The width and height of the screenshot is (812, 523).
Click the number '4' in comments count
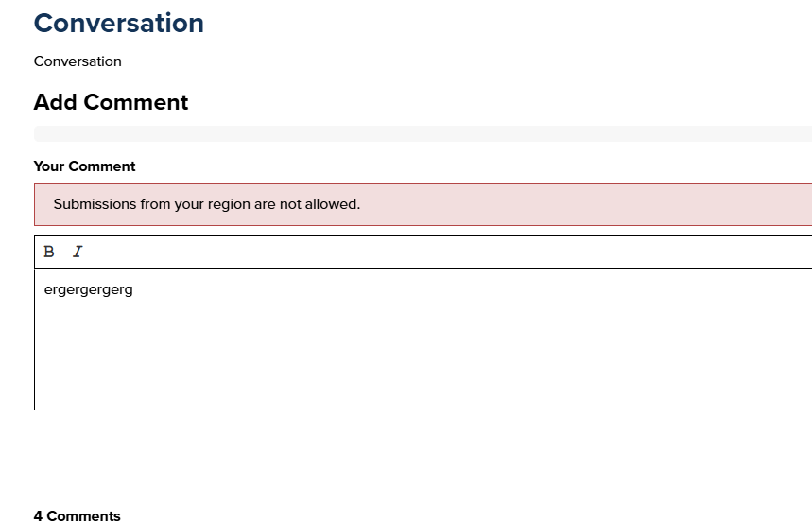coord(38,515)
